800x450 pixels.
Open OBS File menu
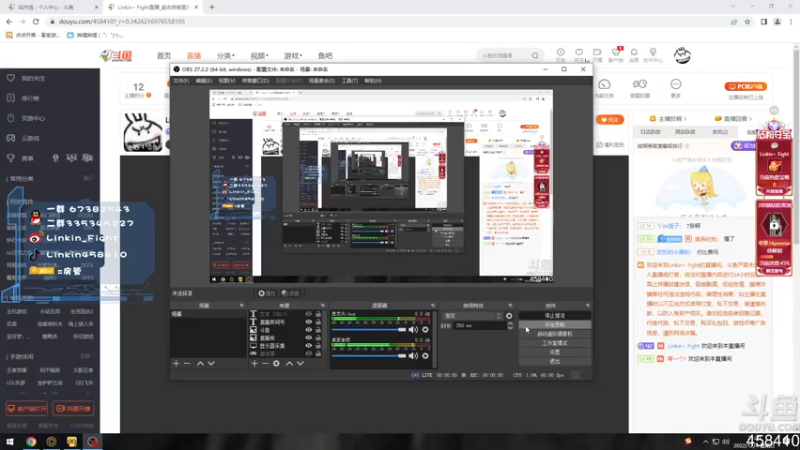[x=181, y=81]
